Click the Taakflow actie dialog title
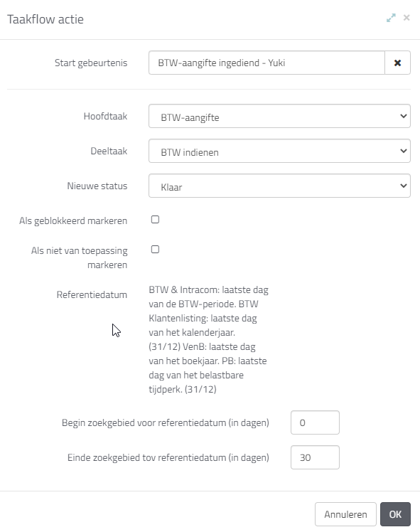420x532 pixels. (x=45, y=19)
